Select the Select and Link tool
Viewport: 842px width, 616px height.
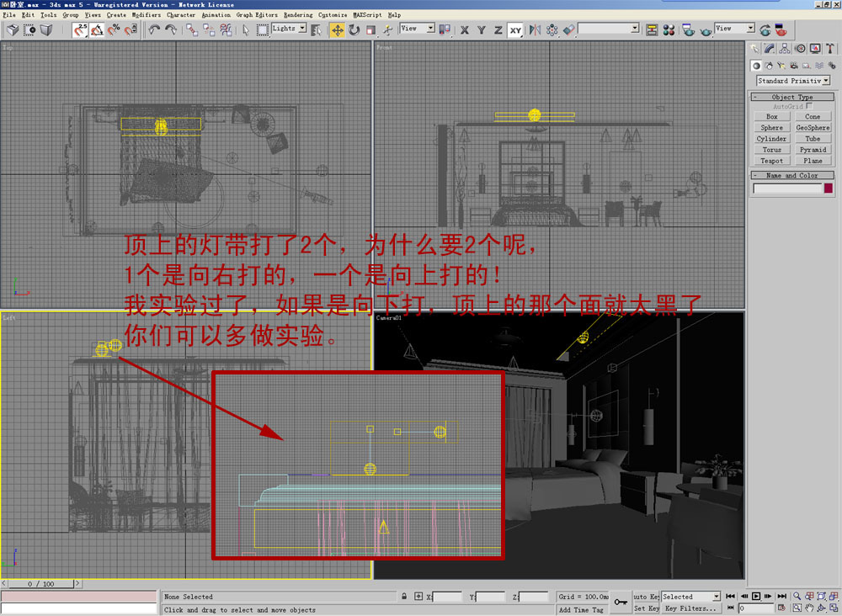(x=192, y=30)
